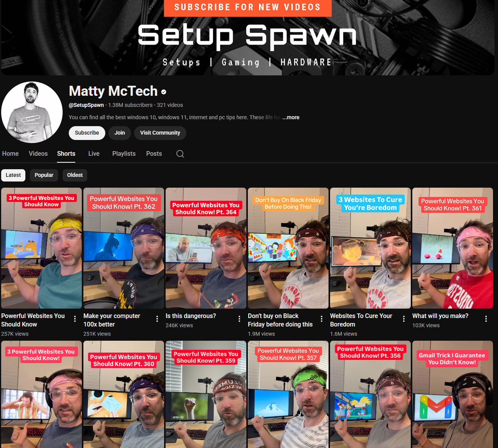Open three-dot menu for 'Make your computer 100x better'
The width and height of the screenshot is (498, 448).
[x=157, y=319]
